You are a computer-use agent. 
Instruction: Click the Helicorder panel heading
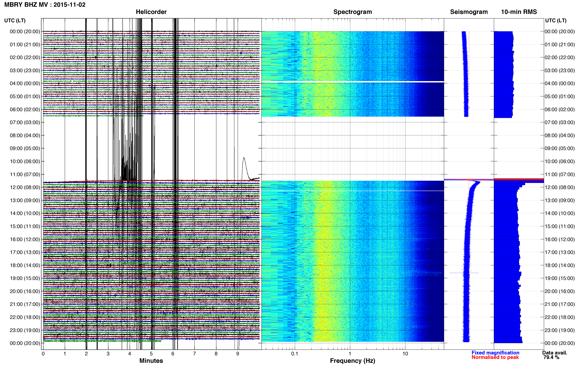[x=151, y=12]
